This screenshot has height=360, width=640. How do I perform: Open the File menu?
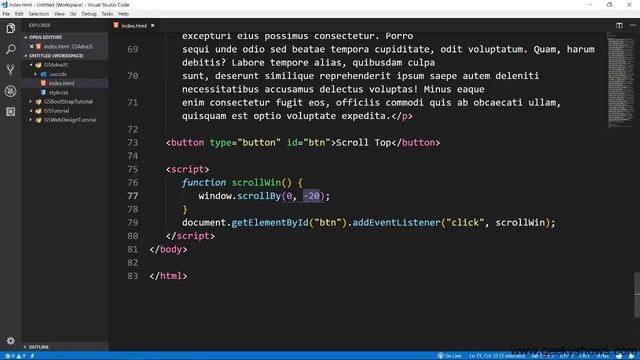click(x=6, y=14)
